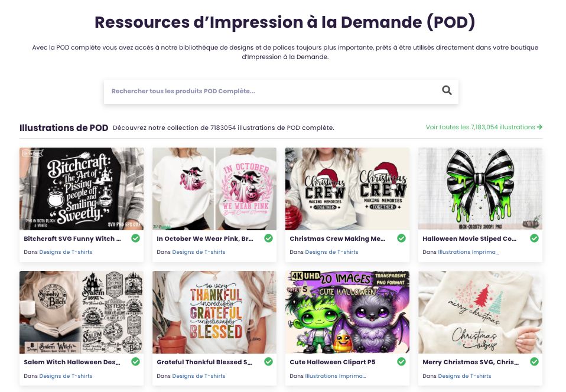The image size is (566, 392).
Task: Click green checkmark on Halloween Movie Striped card
Action: point(534,239)
